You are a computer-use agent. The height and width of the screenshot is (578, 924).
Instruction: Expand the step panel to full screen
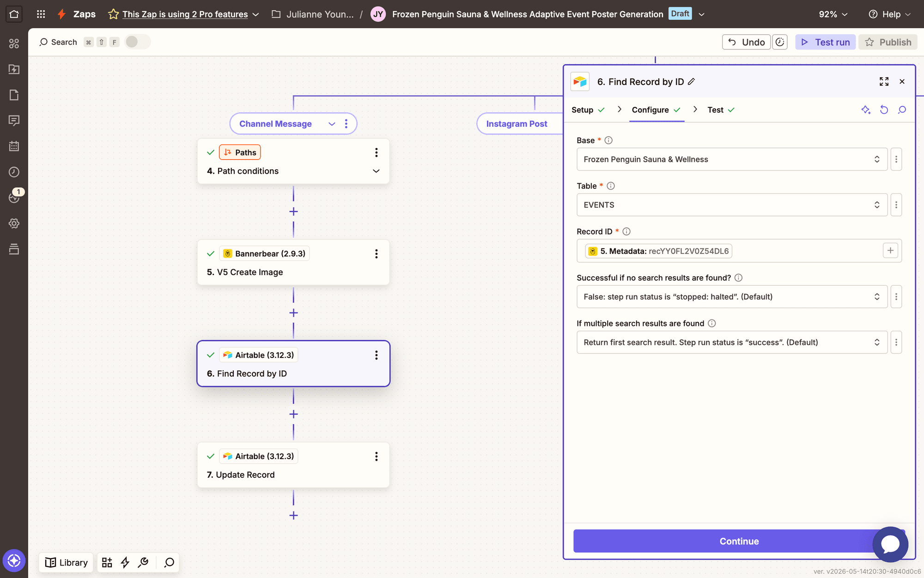tap(884, 82)
